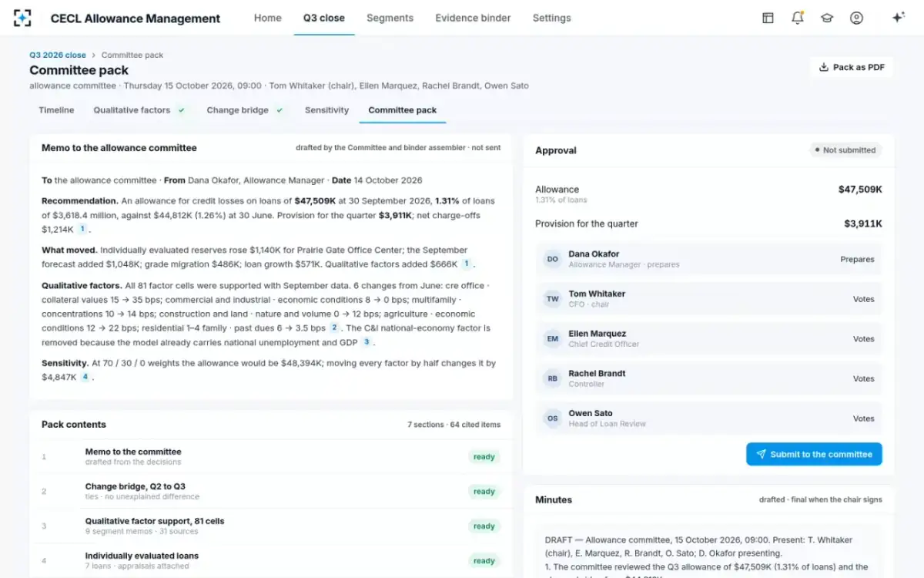Go to Evidence binder in top navigation
924x578 pixels.
[473, 18]
